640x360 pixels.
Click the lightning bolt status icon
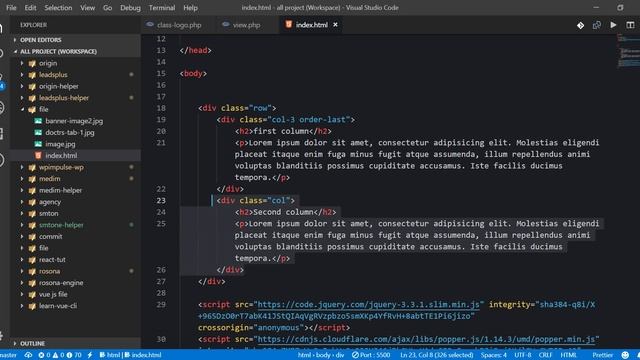[90, 355]
